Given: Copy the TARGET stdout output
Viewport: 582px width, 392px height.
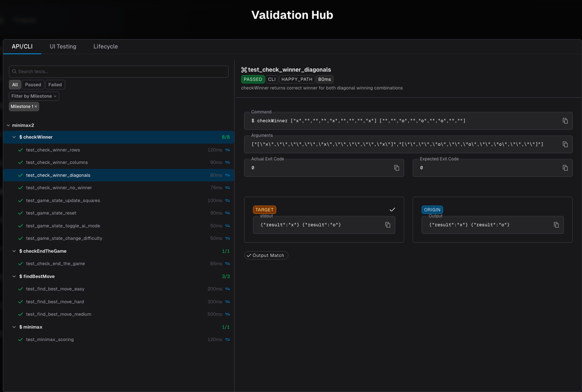Looking at the screenshot, I should [x=388, y=225].
